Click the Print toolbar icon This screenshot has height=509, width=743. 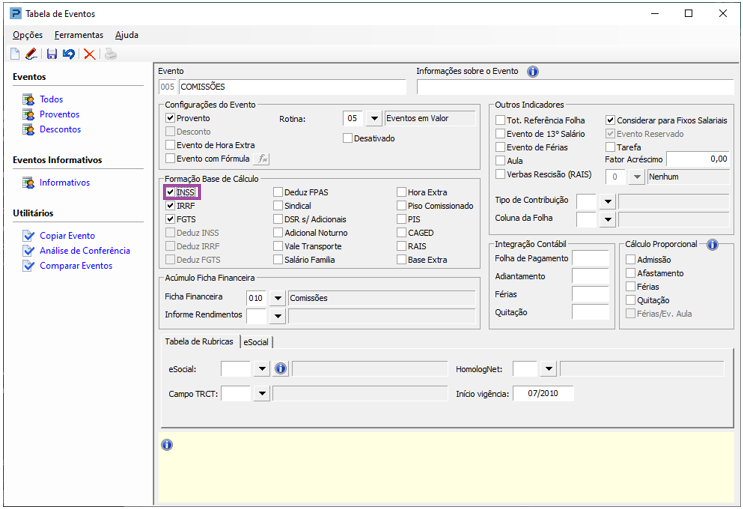click(110, 54)
